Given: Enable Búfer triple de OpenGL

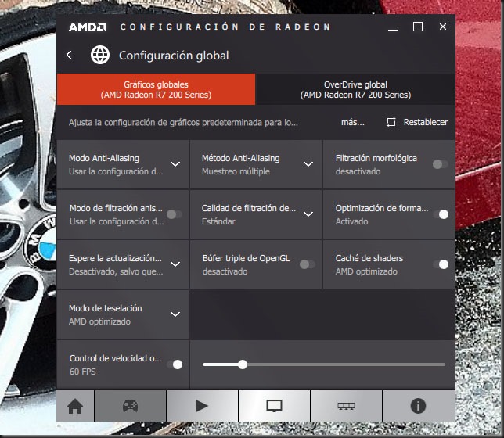Looking at the screenshot, I should pyautogui.click(x=308, y=264).
